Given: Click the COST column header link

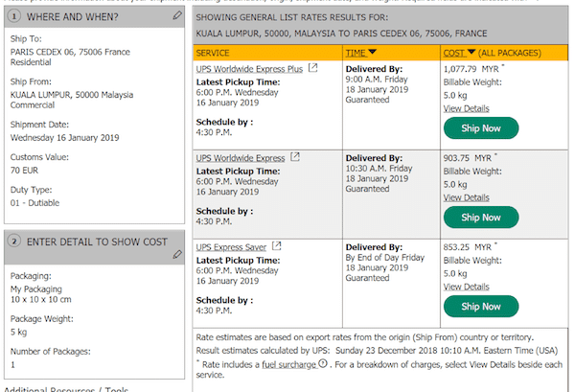Looking at the screenshot, I should pyautogui.click(x=454, y=53).
